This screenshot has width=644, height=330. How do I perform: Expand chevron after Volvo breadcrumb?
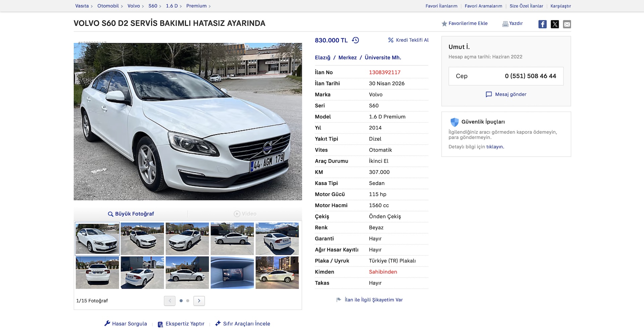(143, 6)
